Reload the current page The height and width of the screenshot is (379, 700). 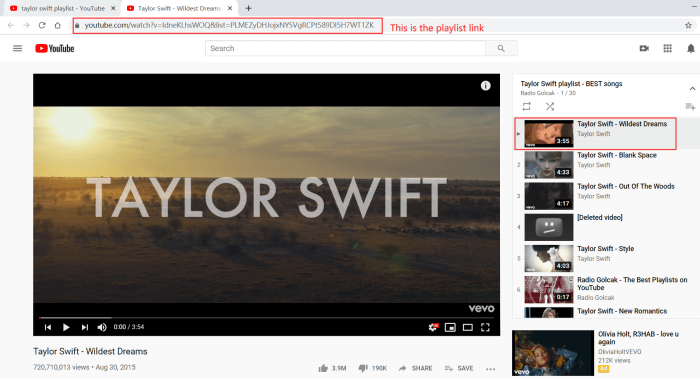tap(42, 25)
